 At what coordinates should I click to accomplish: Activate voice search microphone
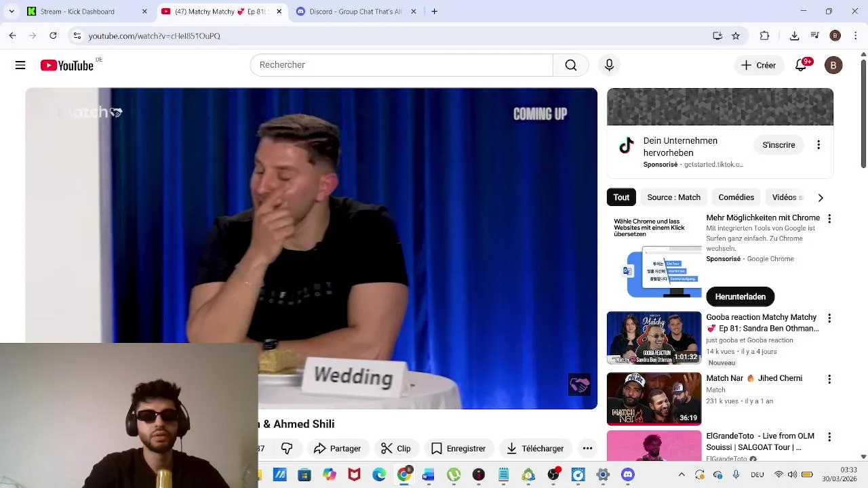tap(609, 65)
